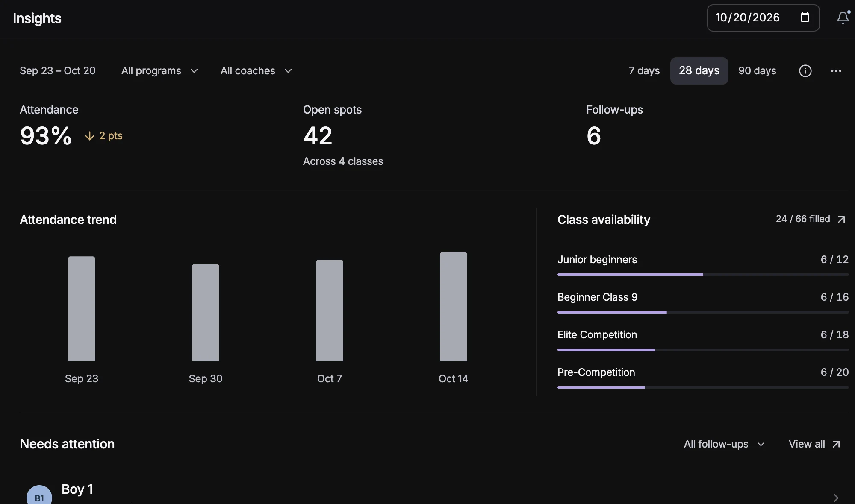Viewport: 855px width, 504px height.
Task: Click the 6 / 12 fill count
Action: tap(834, 260)
